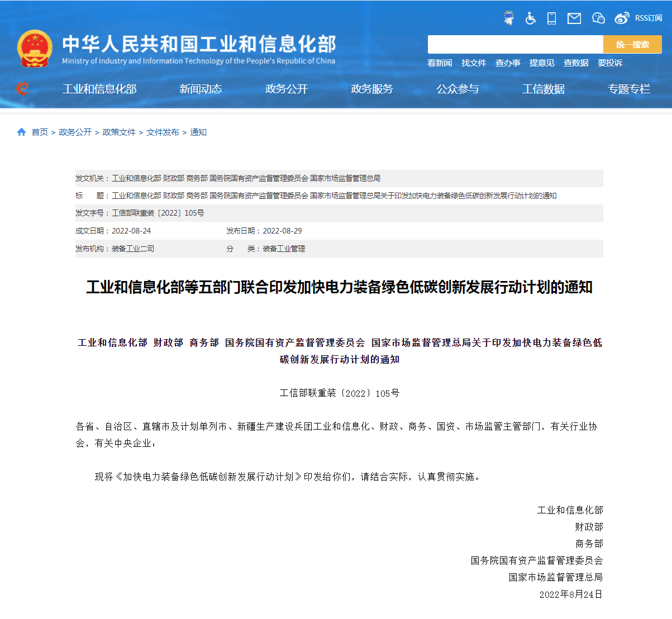Screen dimensions: 672x619
Task: Click signature 国家市场监督管理总局
Action: tap(556, 577)
